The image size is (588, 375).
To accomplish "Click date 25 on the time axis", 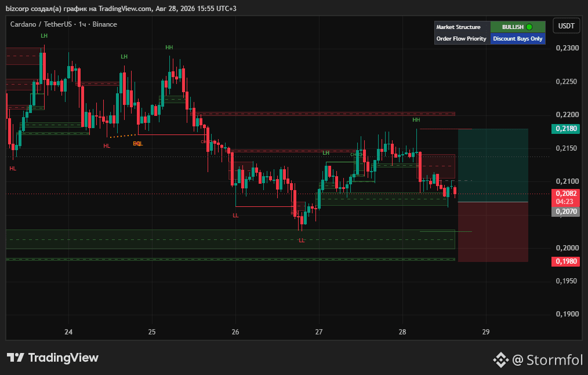I will [152, 332].
